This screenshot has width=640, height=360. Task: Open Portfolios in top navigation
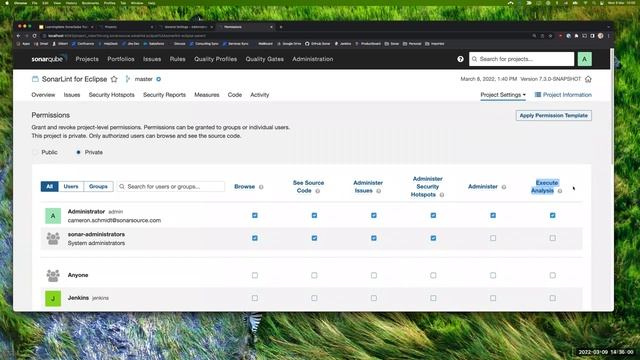tap(121, 59)
